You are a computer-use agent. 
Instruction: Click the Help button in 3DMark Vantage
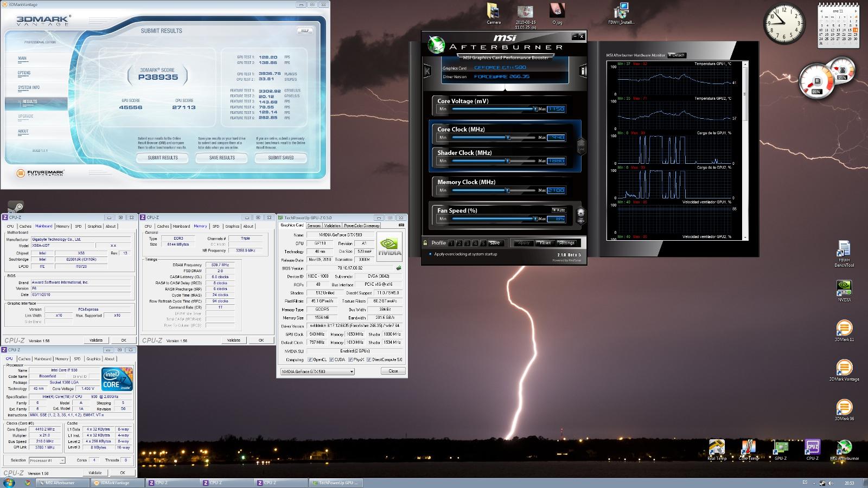pos(305,31)
